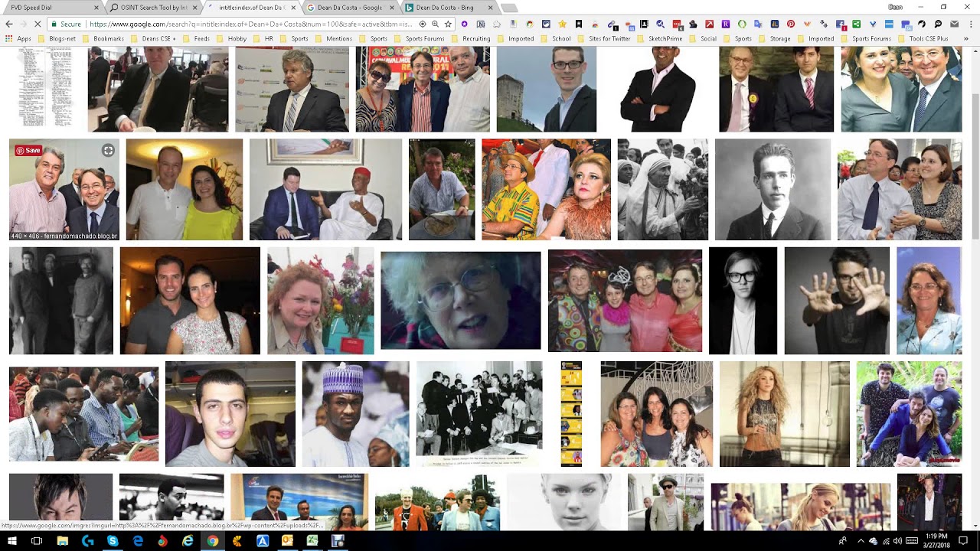This screenshot has width=980, height=551.
Task: Open the Hobby bookmarks folder
Action: pyautogui.click(x=231, y=38)
